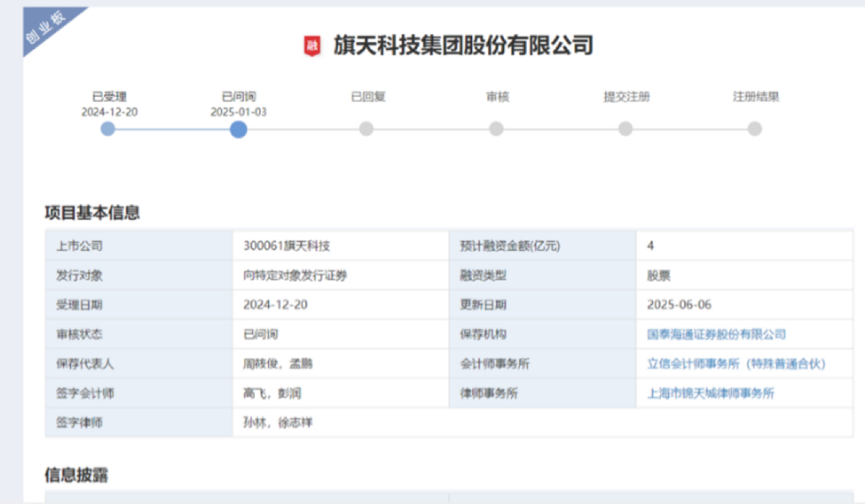Click the 受理日期 value 2024-12-20
Screen dimensions: 865x504
coord(275,305)
